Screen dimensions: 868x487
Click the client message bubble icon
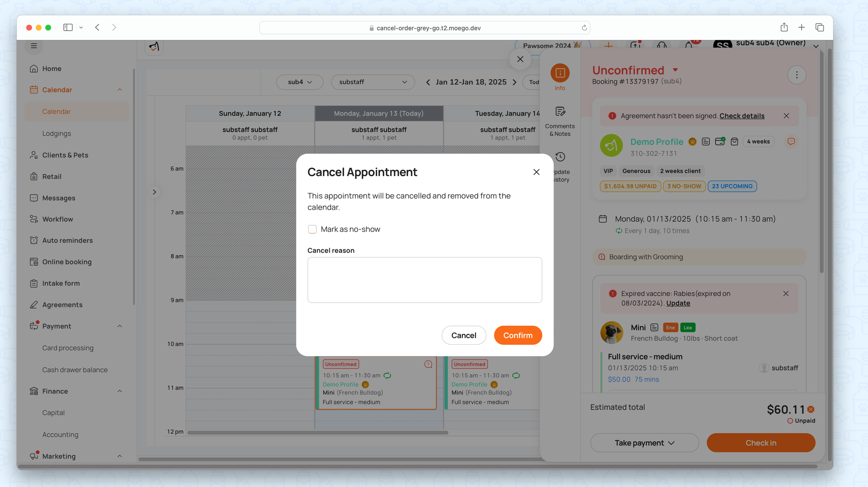(791, 142)
